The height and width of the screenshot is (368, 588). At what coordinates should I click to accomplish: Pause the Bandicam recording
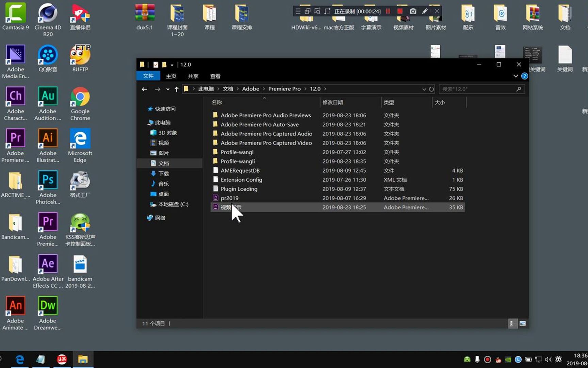(x=388, y=11)
